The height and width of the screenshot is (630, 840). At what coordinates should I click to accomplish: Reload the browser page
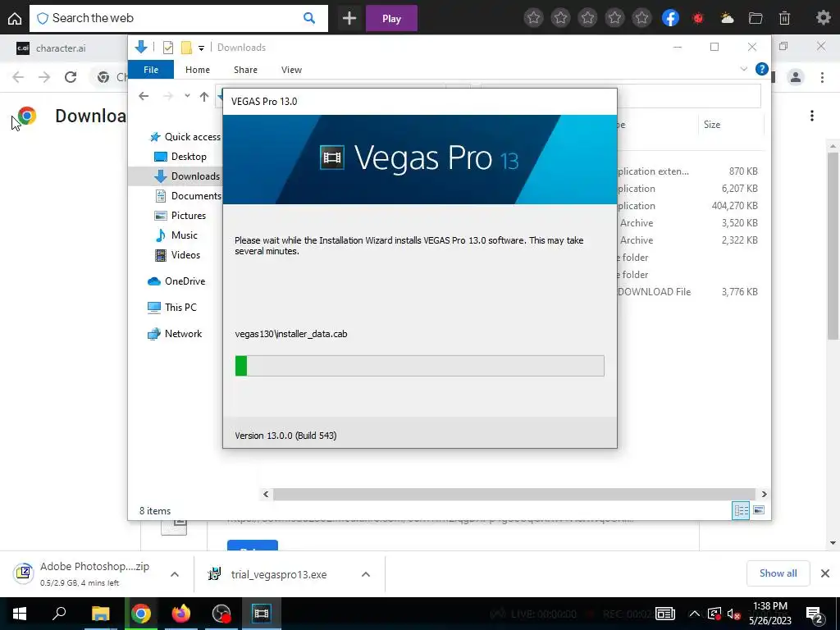tap(71, 77)
